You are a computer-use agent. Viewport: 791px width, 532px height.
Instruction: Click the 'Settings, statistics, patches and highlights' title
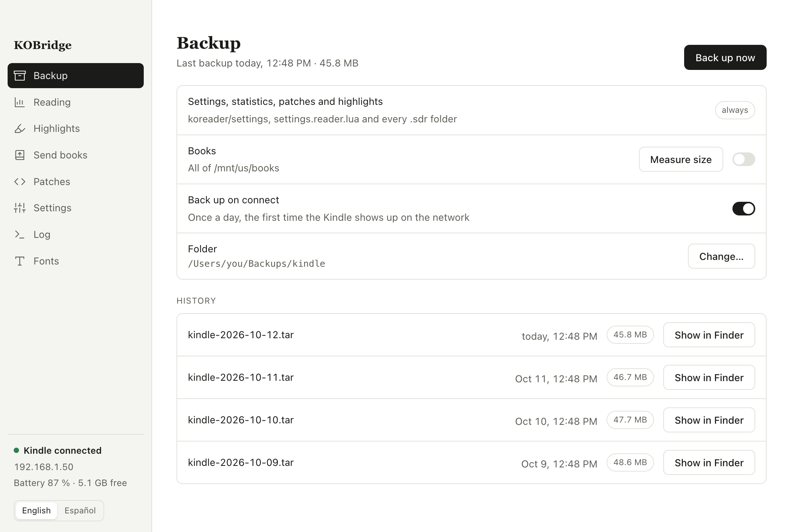click(x=285, y=101)
